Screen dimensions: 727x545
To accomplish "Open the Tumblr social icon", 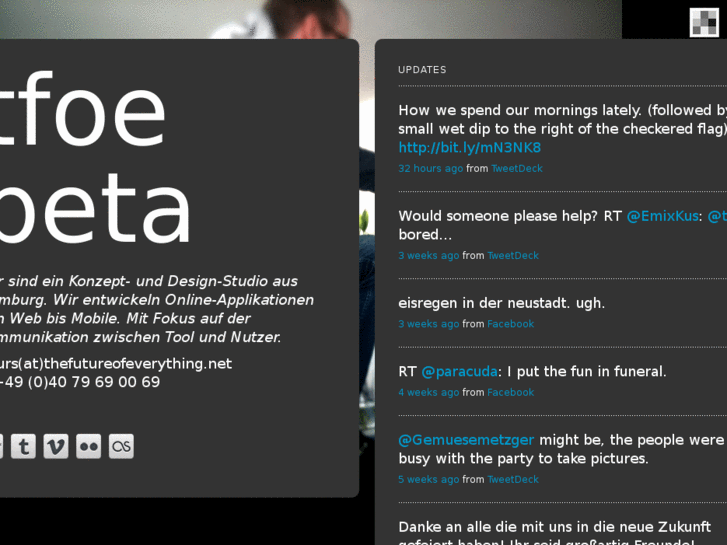I will 23,446.
